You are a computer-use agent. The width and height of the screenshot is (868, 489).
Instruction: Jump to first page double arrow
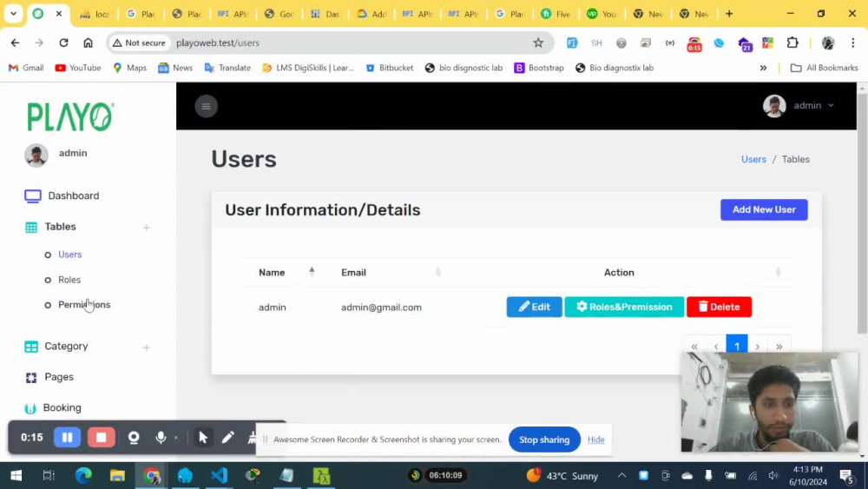694,346
